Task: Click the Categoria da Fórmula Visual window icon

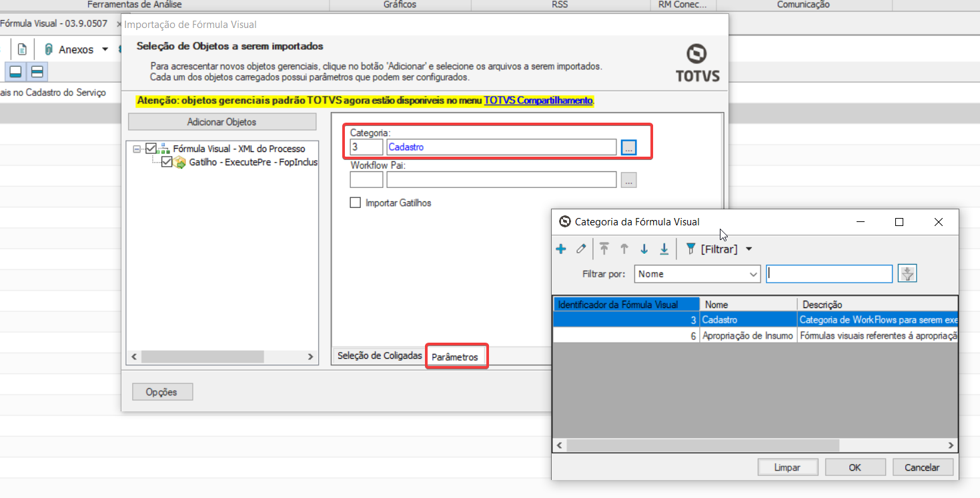Action: click(x=564, y=222)
